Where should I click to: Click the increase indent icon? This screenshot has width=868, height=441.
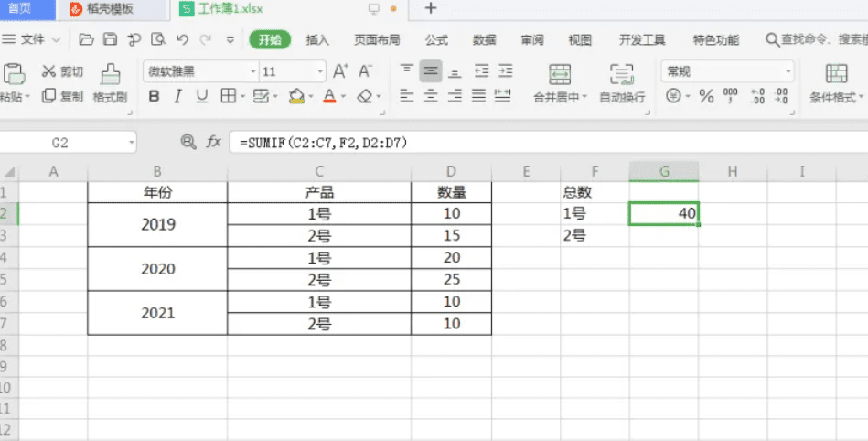coord(506,71)
